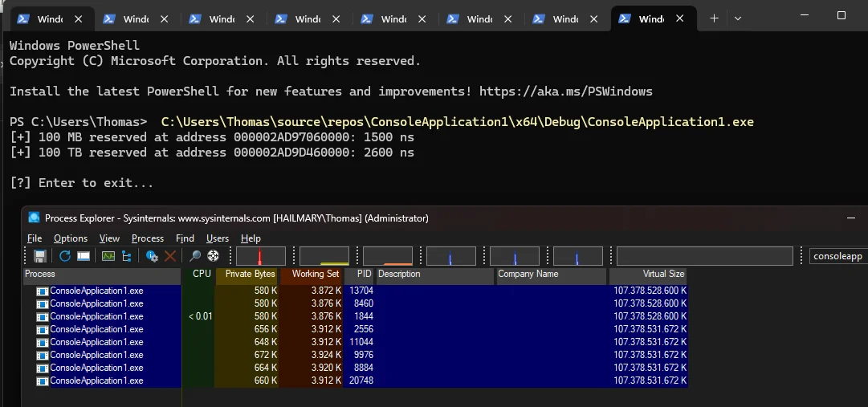
Task: Open the View menu
Action: (x=109, y=238)
